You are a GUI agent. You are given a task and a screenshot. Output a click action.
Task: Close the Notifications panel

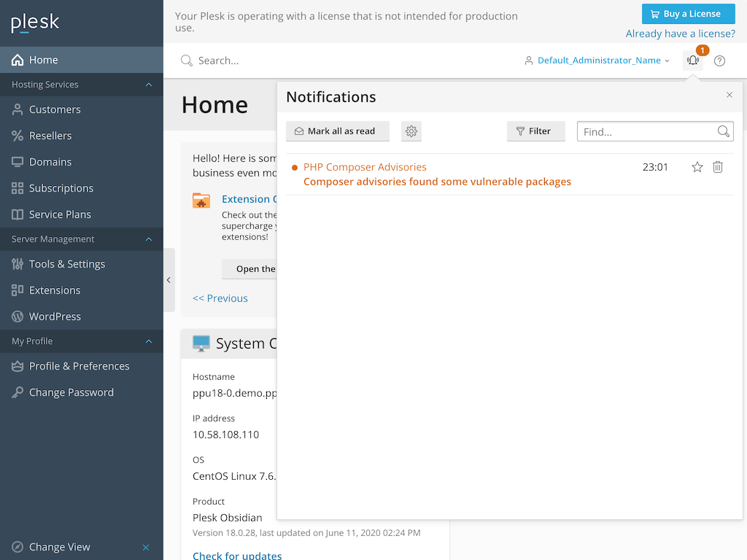[729, 96]
